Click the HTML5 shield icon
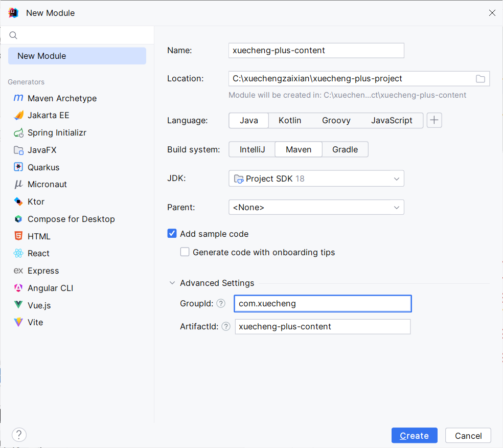 18,236
